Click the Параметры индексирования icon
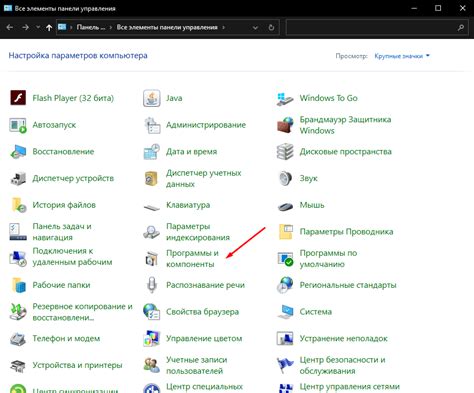The width and height of the screenshot is (474, 393). [152, 232]
